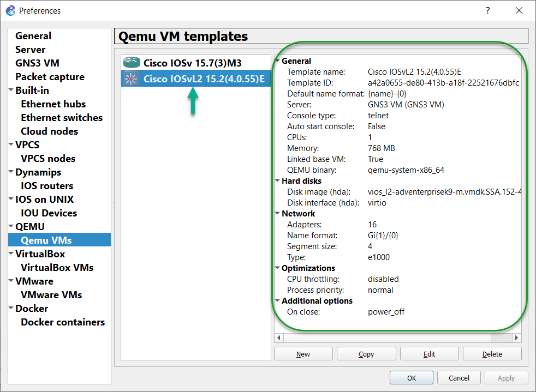Viewport: 536px width, 392px height.
Task: Collapse the Hard disks details group
Action: point(278,180)
